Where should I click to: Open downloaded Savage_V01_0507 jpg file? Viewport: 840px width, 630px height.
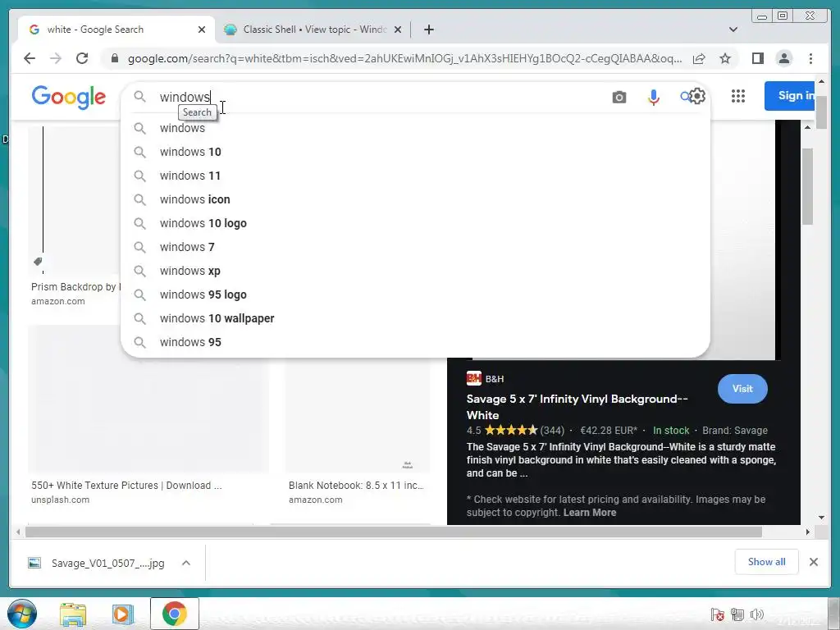click(98, 563)
